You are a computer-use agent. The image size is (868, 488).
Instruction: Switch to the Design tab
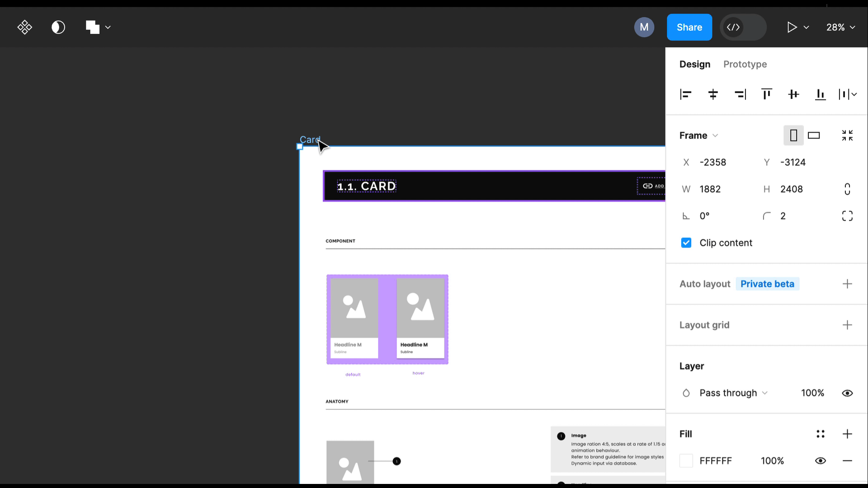coord(695,64)
